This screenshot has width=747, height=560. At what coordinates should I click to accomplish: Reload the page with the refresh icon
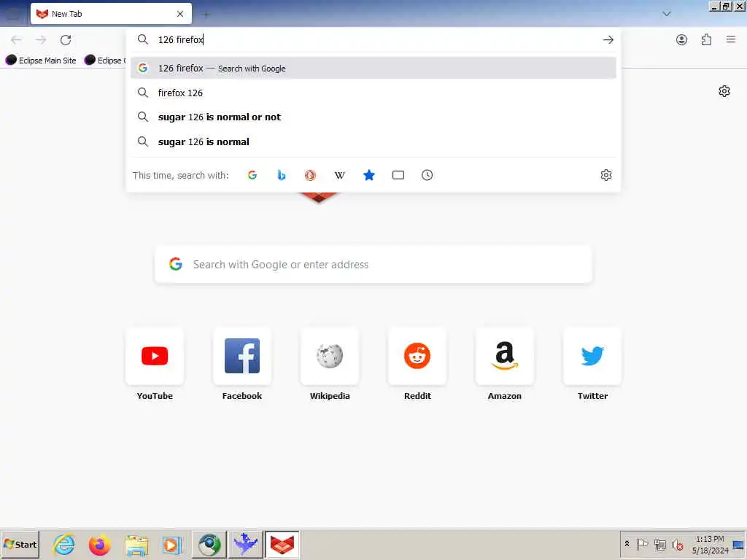point(66,40)
